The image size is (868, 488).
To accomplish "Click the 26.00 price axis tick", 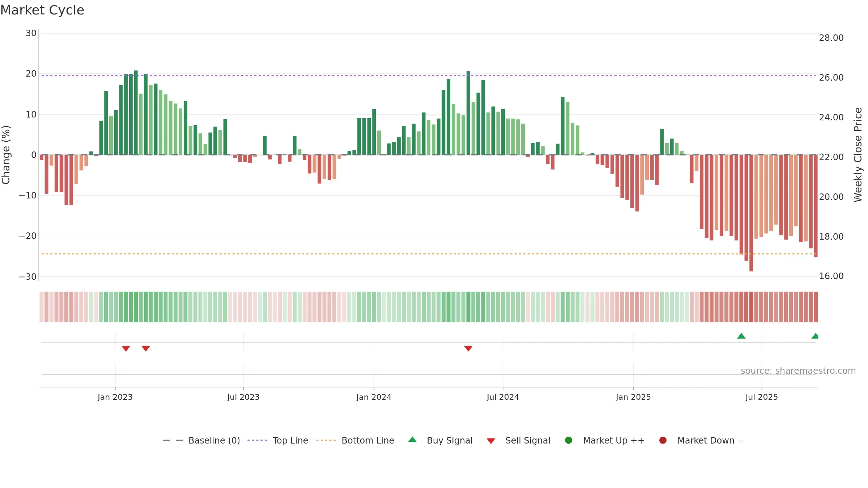I will point(831,78).
